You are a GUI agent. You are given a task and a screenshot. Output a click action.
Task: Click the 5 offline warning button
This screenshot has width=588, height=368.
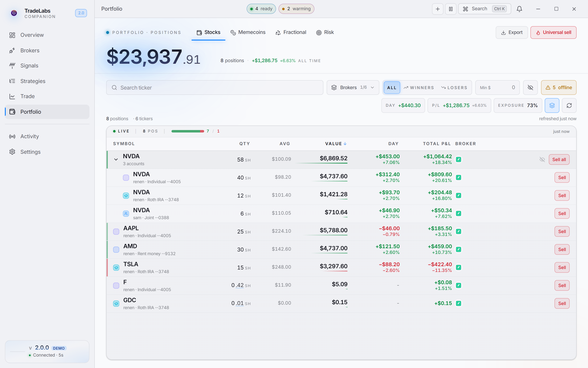tap(559, 88)
